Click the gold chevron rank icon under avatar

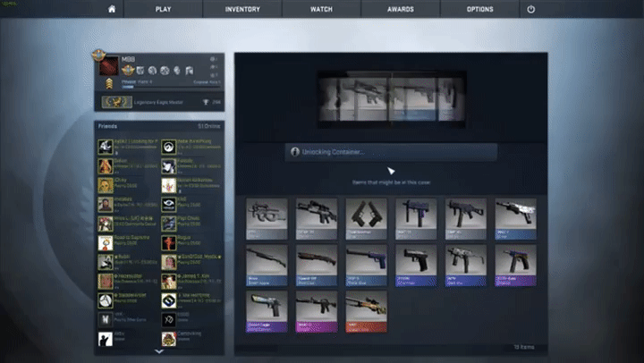[x=109, y=84]
